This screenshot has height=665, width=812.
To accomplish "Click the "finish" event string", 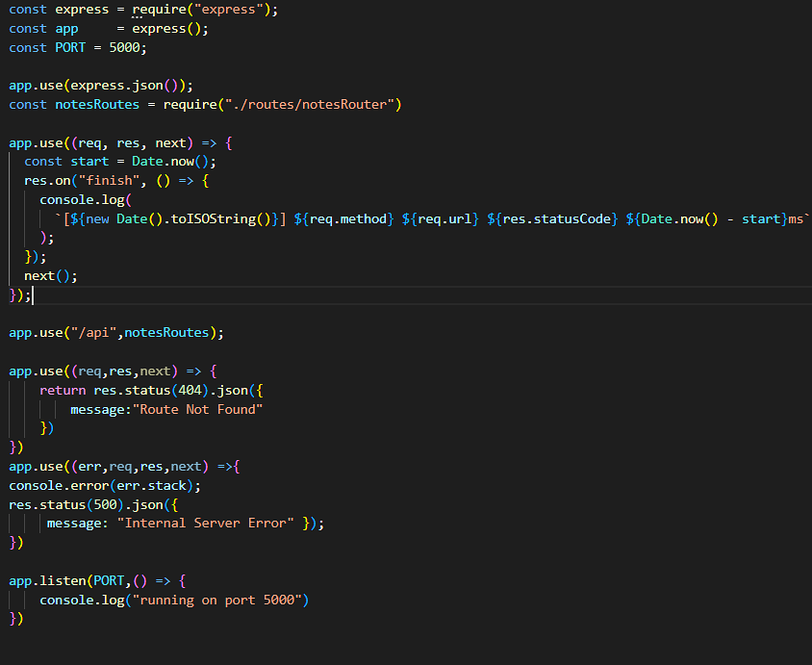I will [109, 181].
